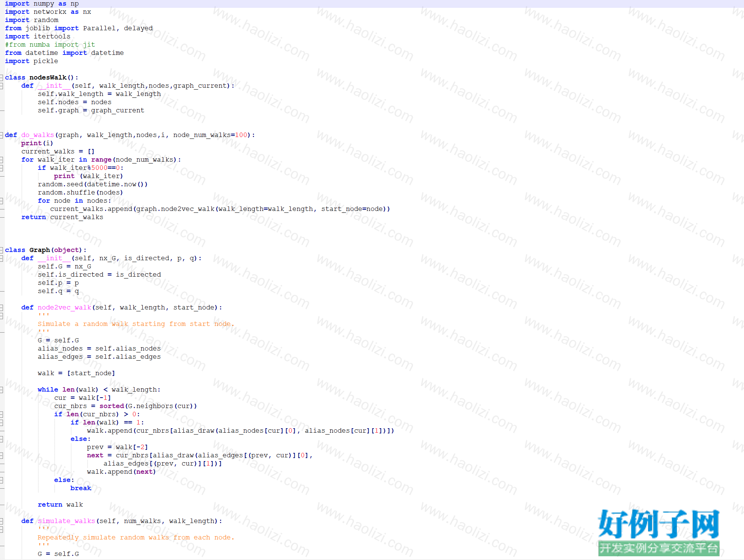Click 'node_num_walks=100' default parameter

click(x=210, y=135)
